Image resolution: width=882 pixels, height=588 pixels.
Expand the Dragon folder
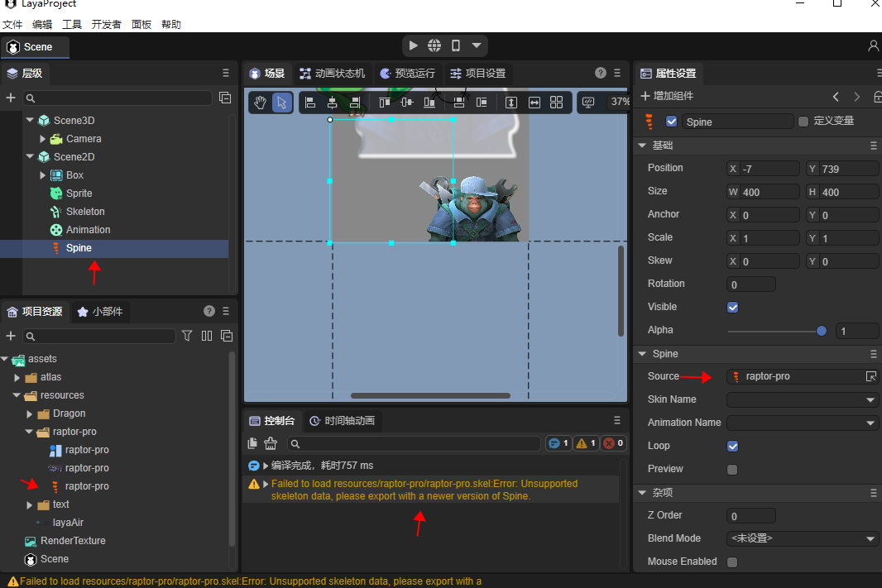tap(31, 414)
